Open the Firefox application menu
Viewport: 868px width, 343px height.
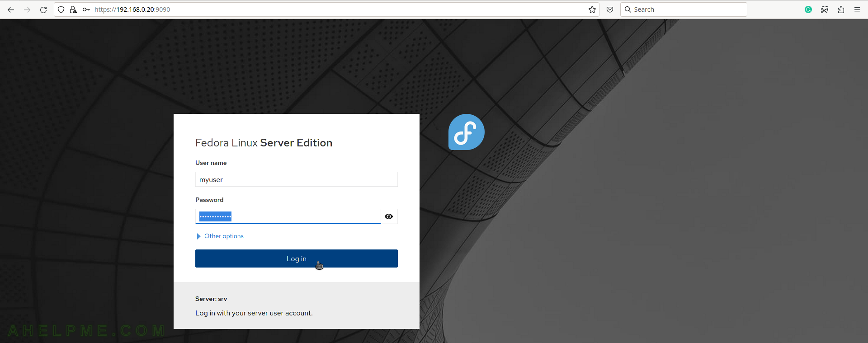click(x=857, y=9)
